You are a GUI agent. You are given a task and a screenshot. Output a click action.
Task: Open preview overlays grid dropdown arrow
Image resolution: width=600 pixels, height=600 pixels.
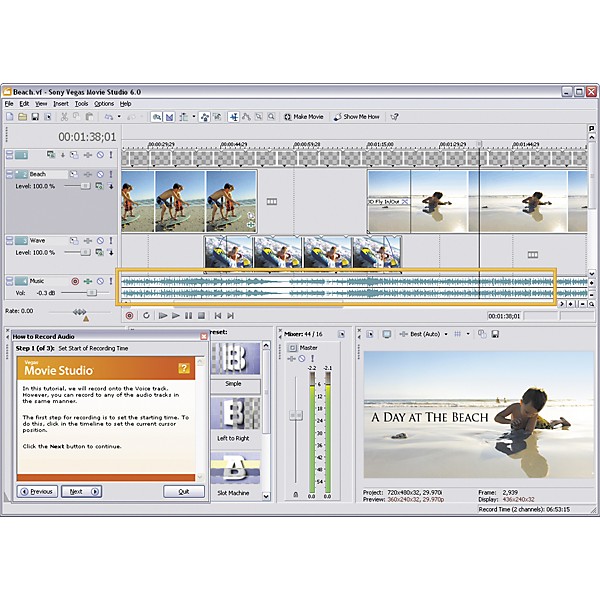point(468,334)
